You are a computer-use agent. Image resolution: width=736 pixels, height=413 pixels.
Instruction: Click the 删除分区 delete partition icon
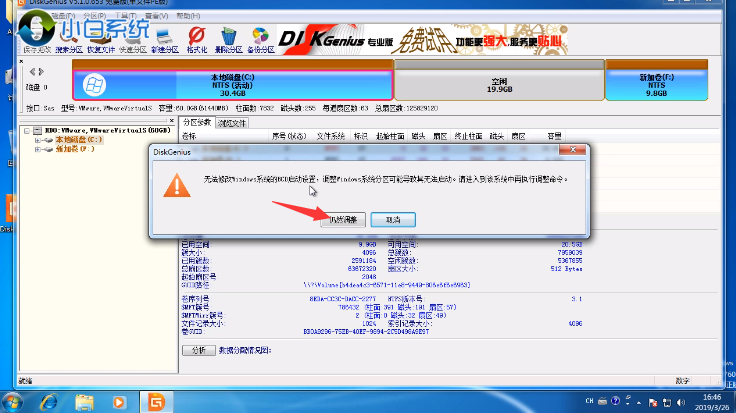[229, 40]
